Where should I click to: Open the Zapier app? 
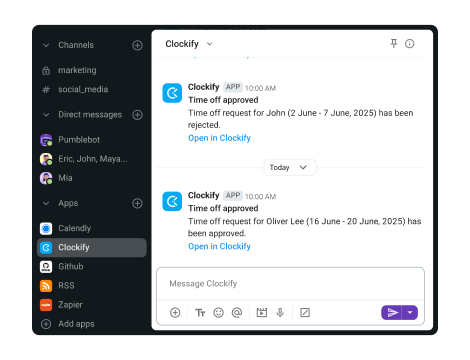pos(92,305)
